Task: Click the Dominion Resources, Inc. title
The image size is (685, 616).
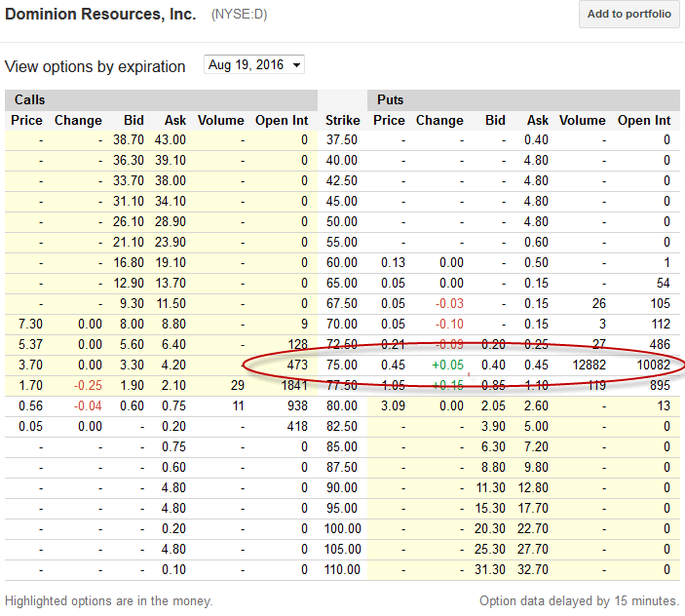Action: (100, 14)
